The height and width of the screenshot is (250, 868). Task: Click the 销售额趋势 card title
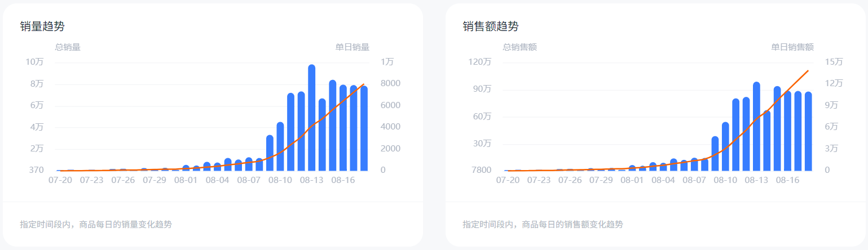pyautogui.click(x=491, y=26)
